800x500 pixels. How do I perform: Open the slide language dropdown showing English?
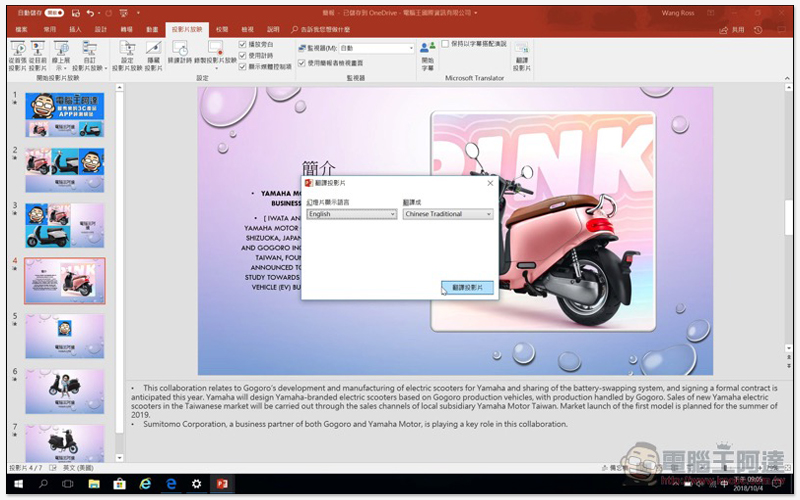[352, 214]
